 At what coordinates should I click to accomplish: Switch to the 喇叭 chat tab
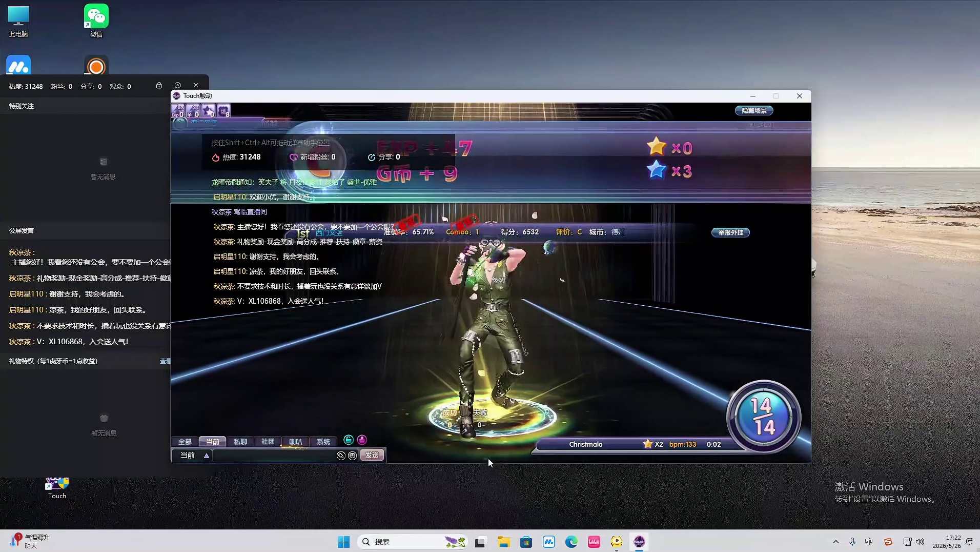point(296,442)
